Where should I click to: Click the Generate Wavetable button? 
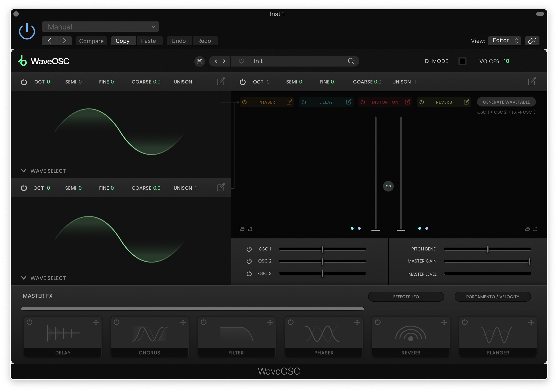click(506, 102)
